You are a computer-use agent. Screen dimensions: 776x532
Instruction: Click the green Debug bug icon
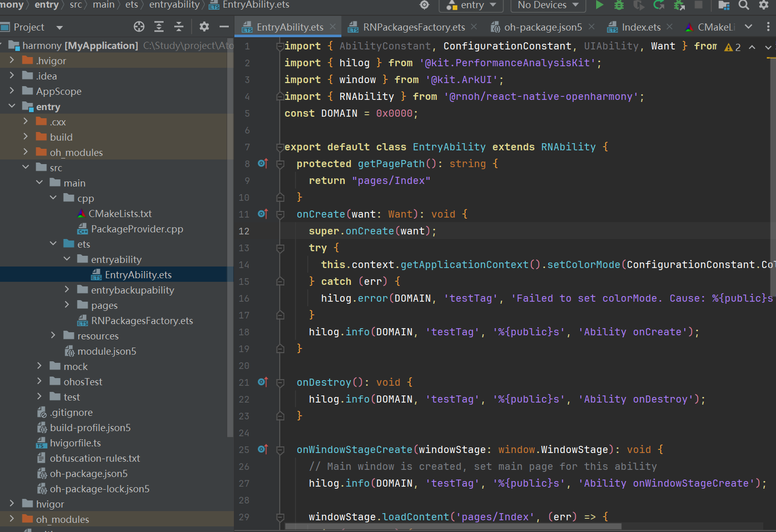pos(619,5)
